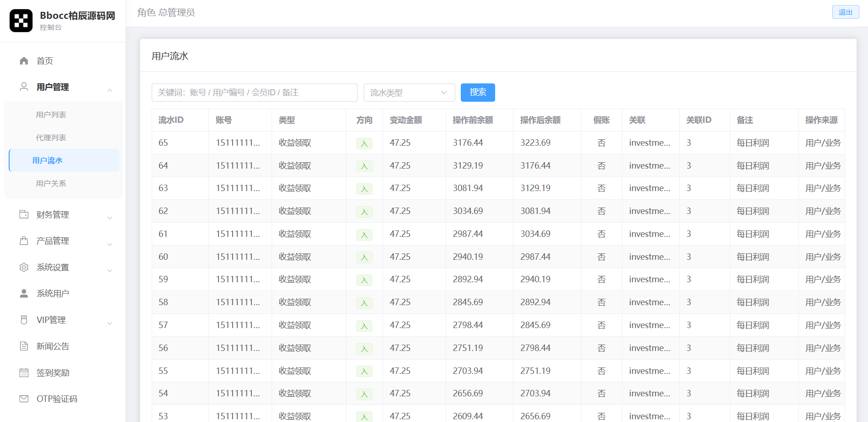
Task: Click flow ID cell 57
Action: click(163, 325)
